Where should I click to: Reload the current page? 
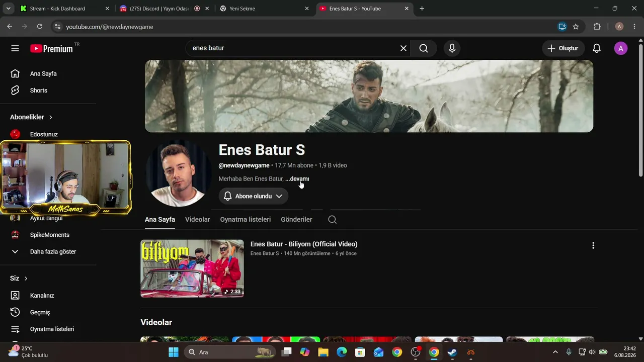point(39,27)
